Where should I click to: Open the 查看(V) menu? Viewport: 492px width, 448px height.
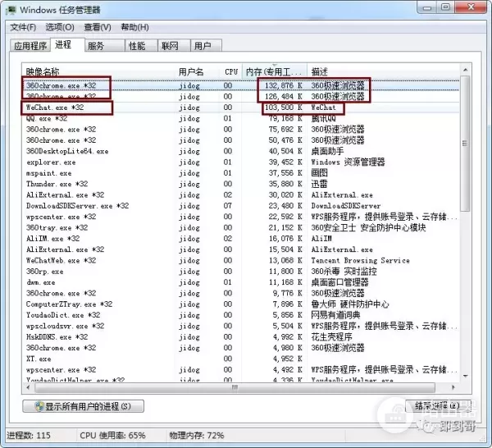(98, 27)
